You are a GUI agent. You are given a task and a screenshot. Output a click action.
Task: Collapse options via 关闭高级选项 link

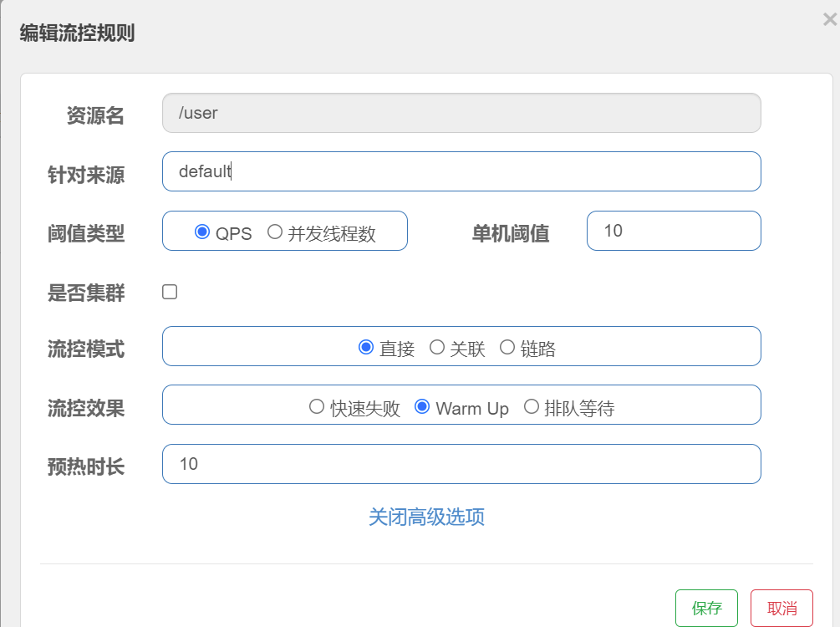coord(426,517)
